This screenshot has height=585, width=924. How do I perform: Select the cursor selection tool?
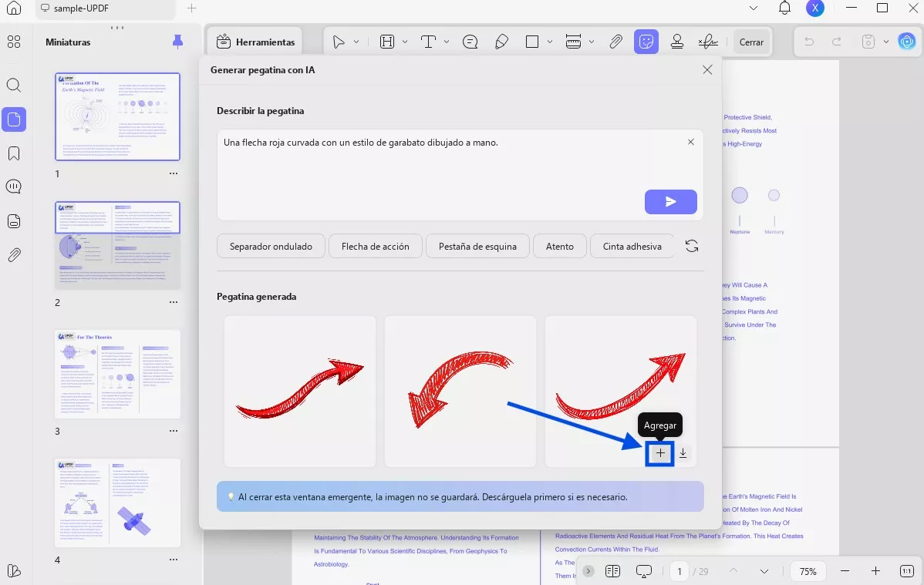click(339, 42)
